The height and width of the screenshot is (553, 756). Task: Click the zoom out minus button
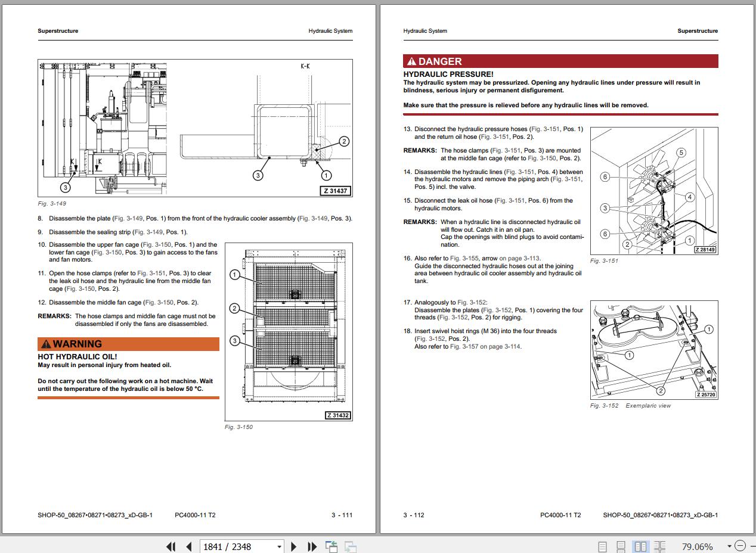[740, 546]
